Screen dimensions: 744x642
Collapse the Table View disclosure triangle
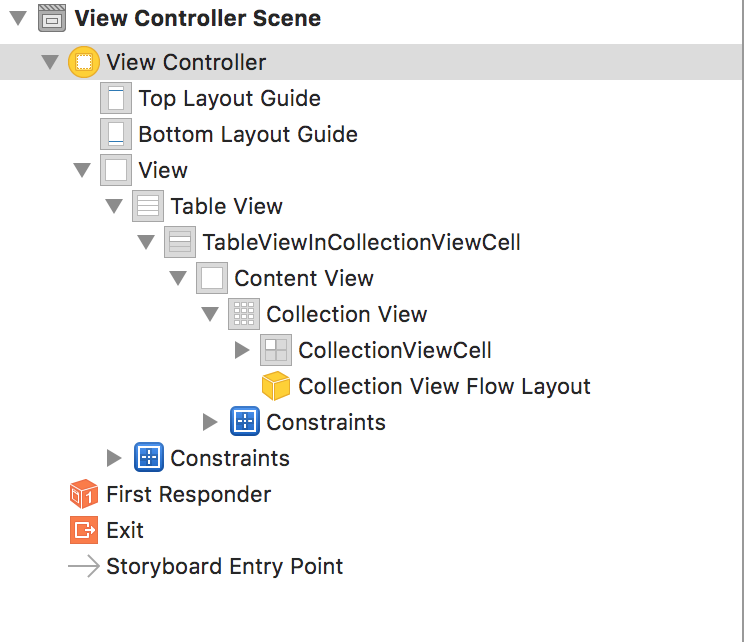(114, 206)
